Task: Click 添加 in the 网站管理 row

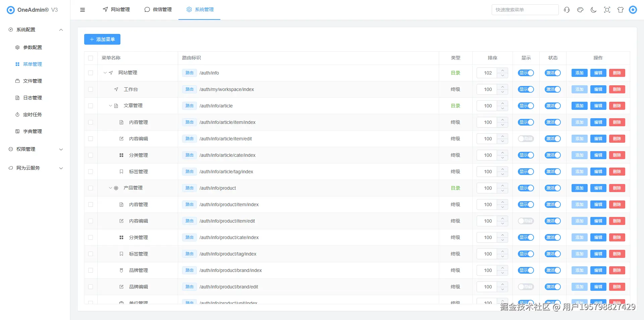Action: point(580,73)
